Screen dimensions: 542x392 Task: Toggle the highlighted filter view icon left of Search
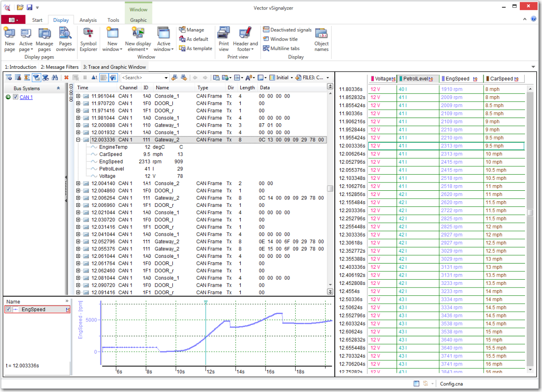coord(113,78)
